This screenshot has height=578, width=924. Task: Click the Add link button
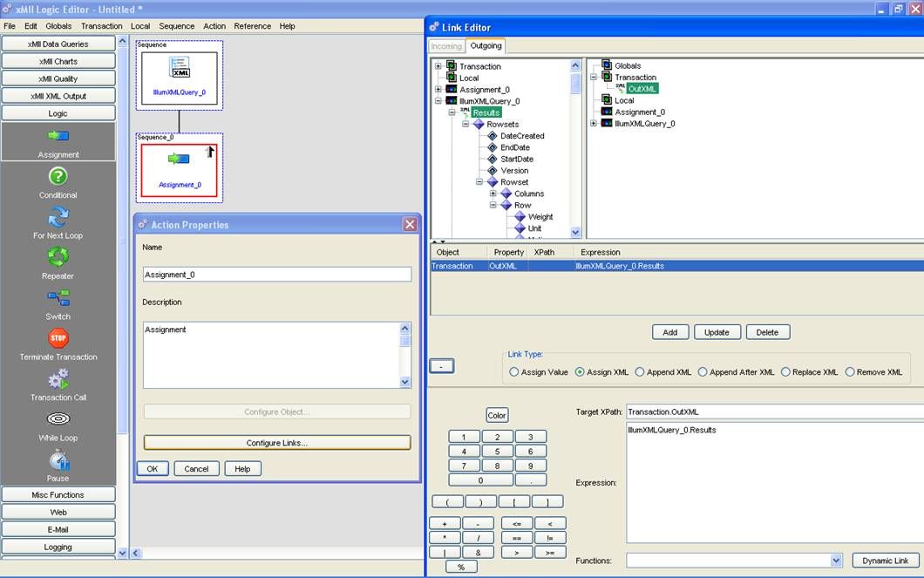point(669,332)
